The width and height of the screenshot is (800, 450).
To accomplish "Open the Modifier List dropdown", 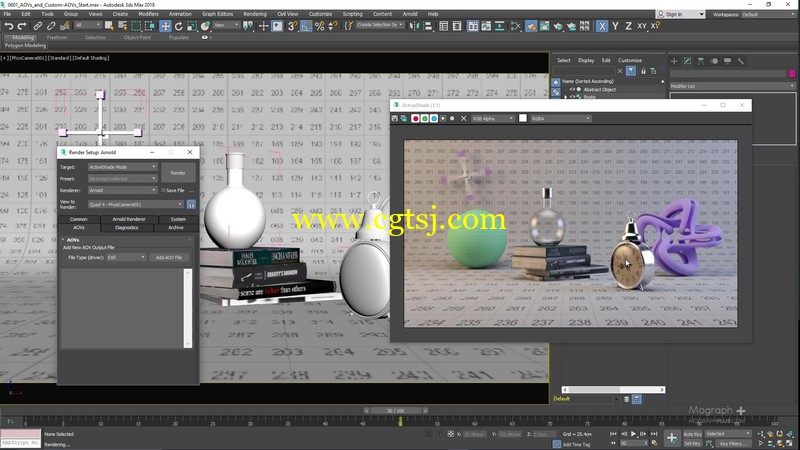I will pyautogui.click(x=732, y=86).
